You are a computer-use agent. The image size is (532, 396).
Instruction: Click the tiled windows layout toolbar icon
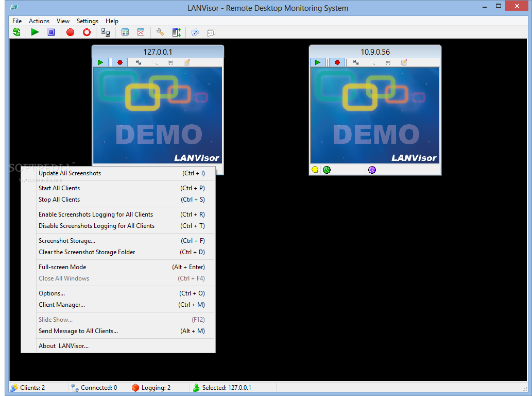tap(125, 32)
